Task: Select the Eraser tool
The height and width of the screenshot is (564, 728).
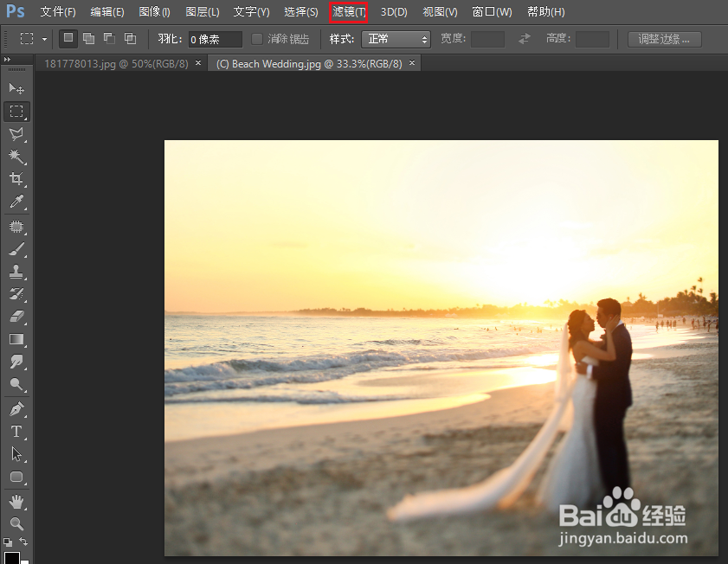Action: click(x=16, y=317)
